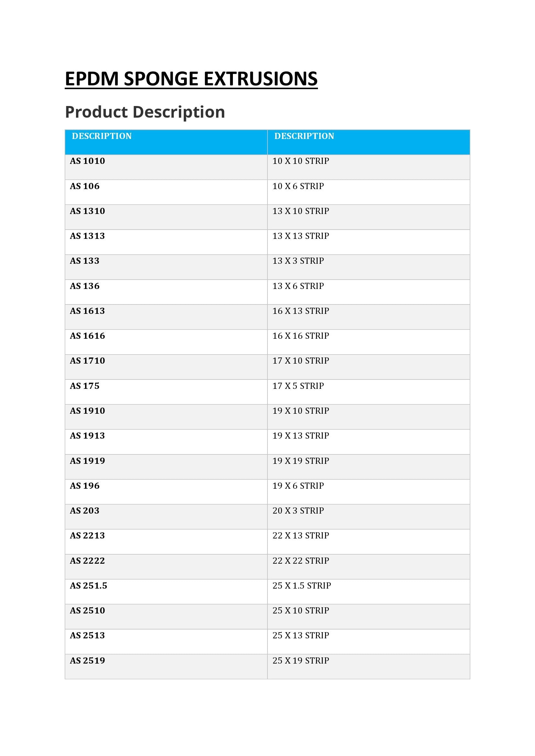Click the 13 X 13 STRIP text
The image size is (535, 756).
pos(300,236)
